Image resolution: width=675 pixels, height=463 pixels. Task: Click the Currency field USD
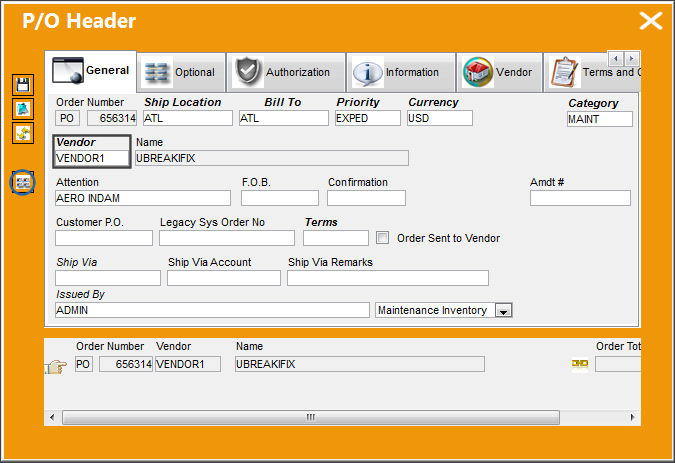[x=440, y=118]
